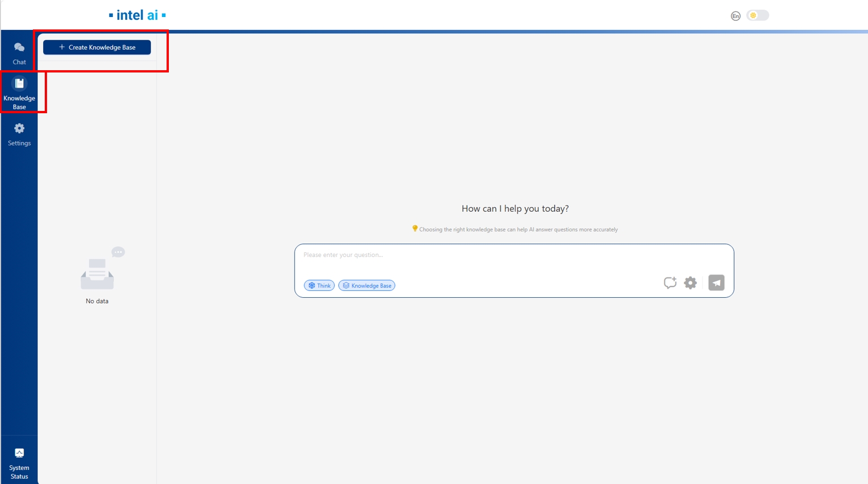
Task: Click the send message arrow button
Action: coord(716,282)
